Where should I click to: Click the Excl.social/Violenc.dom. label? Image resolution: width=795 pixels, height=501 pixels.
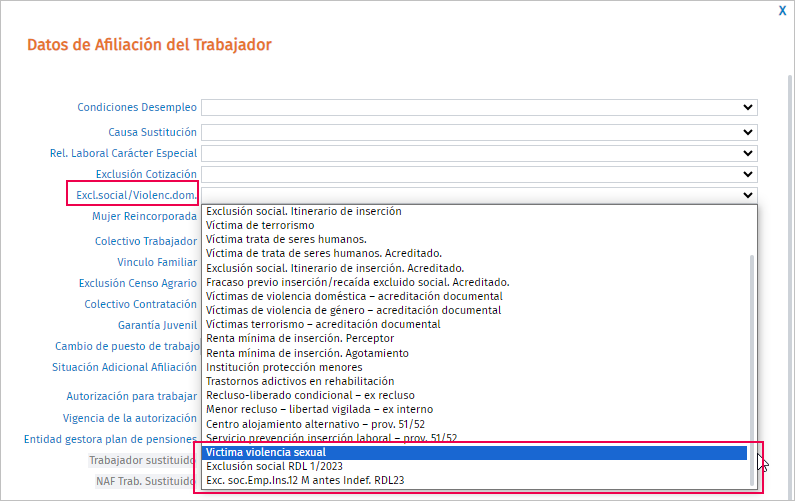point(136,195)
